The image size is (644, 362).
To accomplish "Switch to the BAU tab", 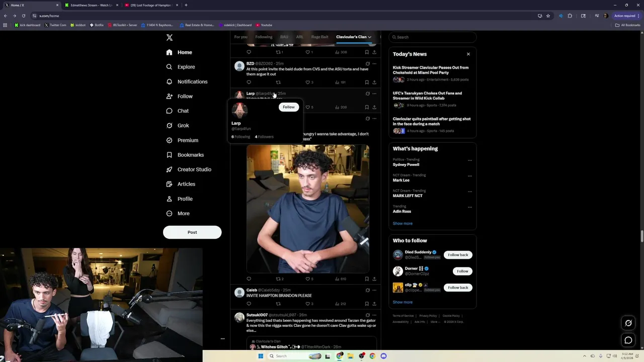I will (284, 37).
